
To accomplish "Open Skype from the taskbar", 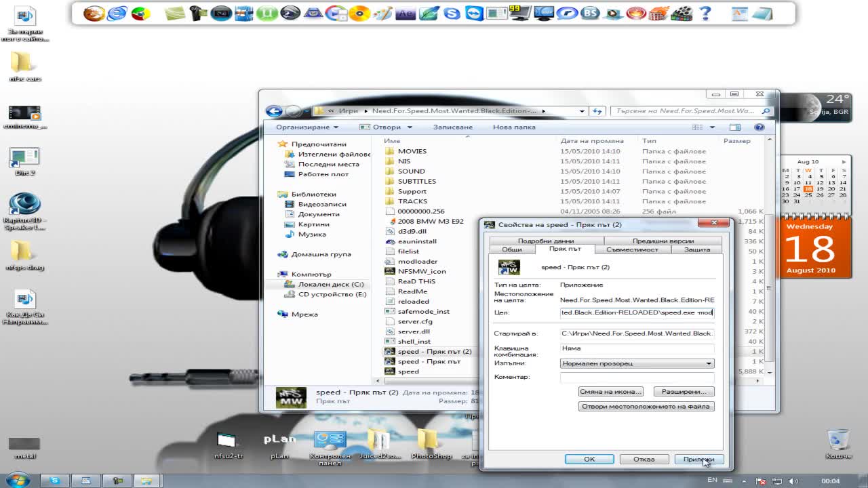I will click(x=55, y=481).
